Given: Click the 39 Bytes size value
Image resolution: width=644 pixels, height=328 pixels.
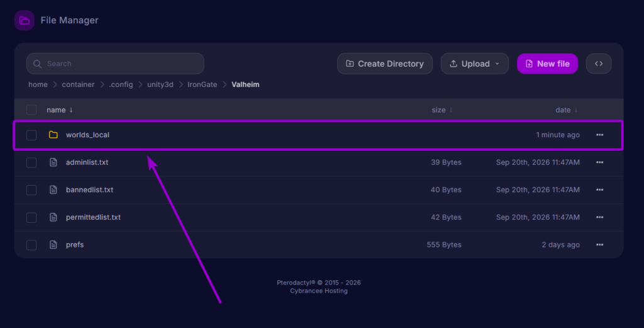Looking at the screenshot, I should pyautogui.click(x=446, y=162).
